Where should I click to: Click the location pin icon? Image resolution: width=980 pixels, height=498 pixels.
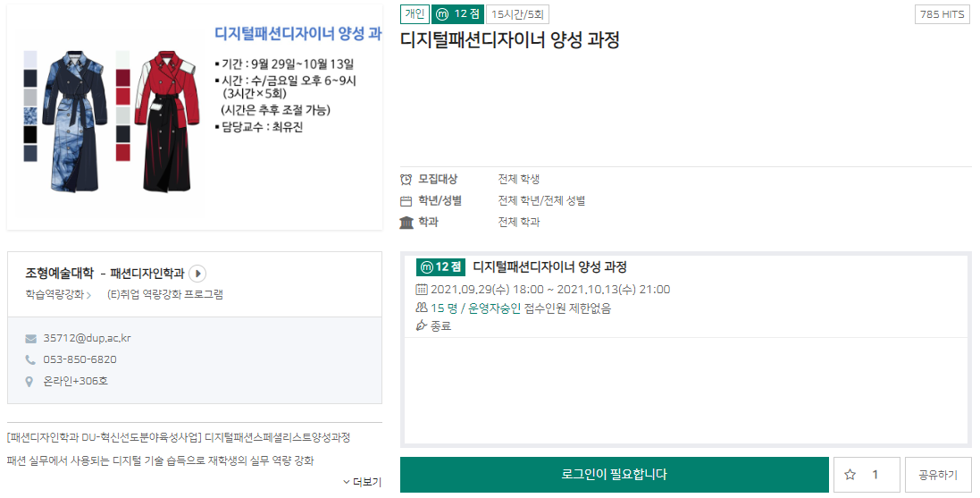click(30, 382)
